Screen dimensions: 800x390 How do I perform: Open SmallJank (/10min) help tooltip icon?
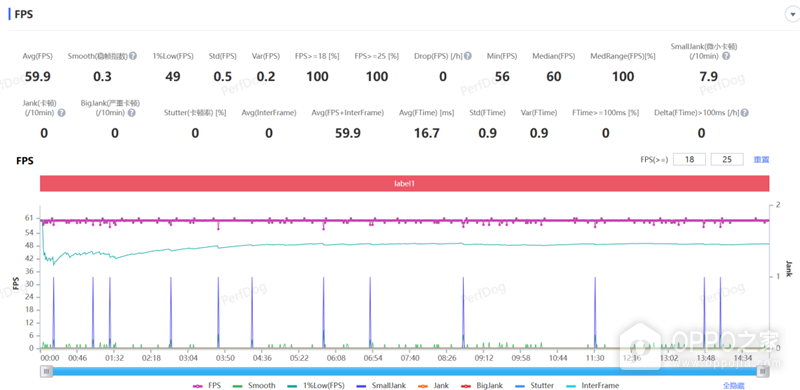click(726, 56)
